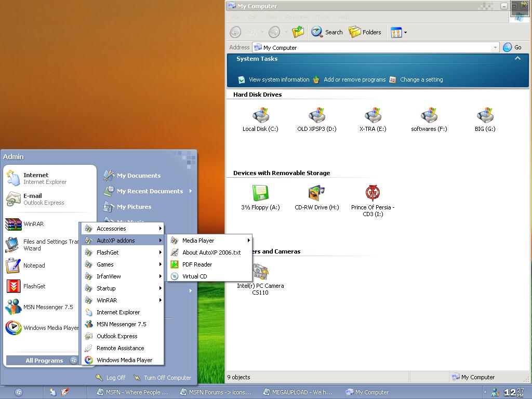Viewport: 532px width, 399px height.
Task: Launch PDF Reader from AutoXP addons
Action: coord(210,264)
